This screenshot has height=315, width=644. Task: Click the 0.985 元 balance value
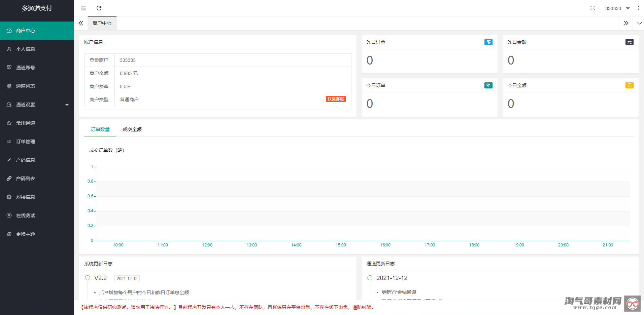[129, 73]
